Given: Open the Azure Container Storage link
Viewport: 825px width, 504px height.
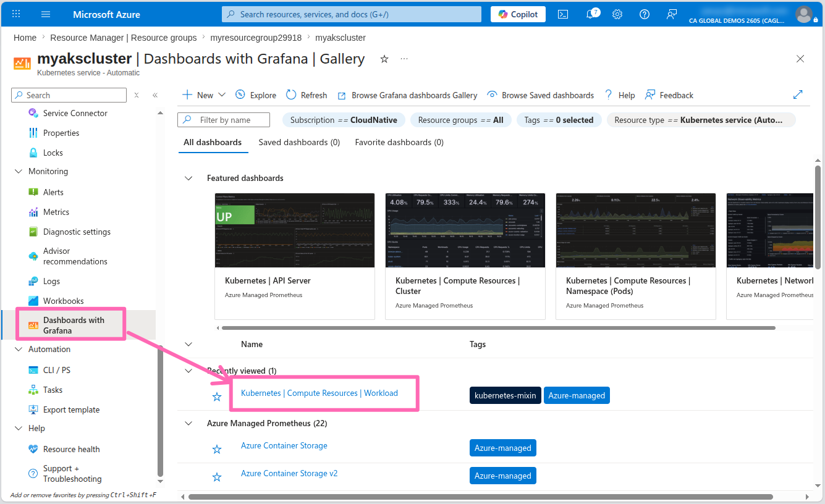Looking at the screenshot, I should [284, 445].
